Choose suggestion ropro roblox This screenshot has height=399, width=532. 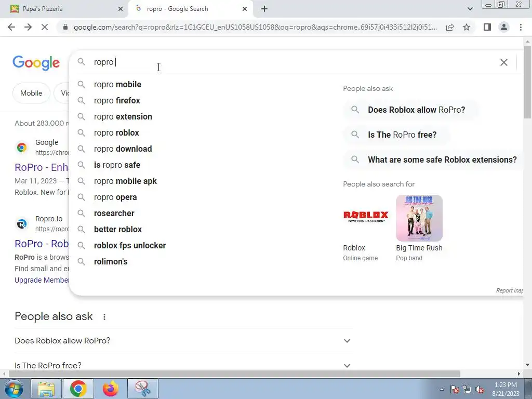pyautogui.click(x=116, y=132)
